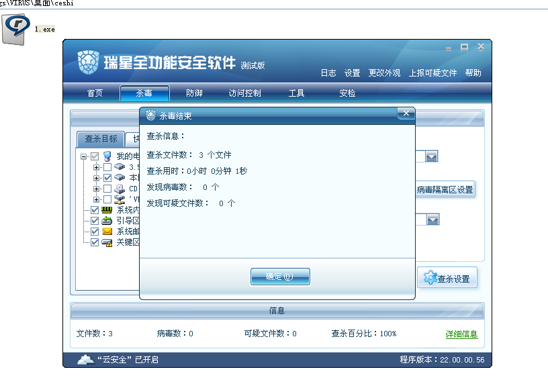Image resolution: width=548 pixels, height=392 pixels.
Task: Select the 查杀目标 sub-tab
Action: [x=101, y=139]
